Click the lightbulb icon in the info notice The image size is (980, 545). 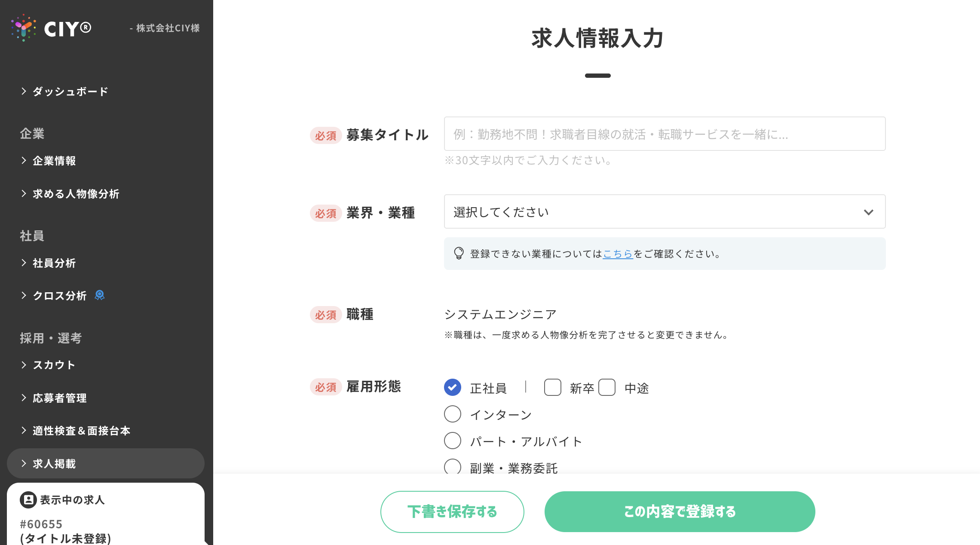click(x=459, y=254)
